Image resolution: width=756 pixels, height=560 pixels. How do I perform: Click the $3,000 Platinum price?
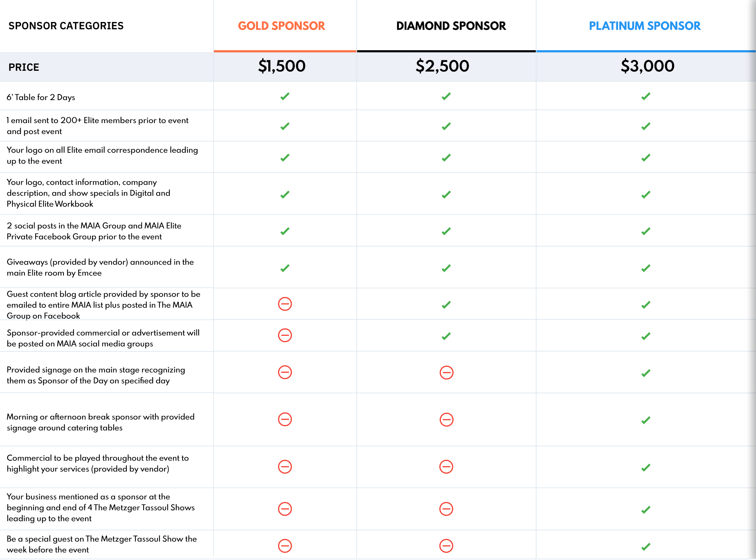(x=647, y=66)
